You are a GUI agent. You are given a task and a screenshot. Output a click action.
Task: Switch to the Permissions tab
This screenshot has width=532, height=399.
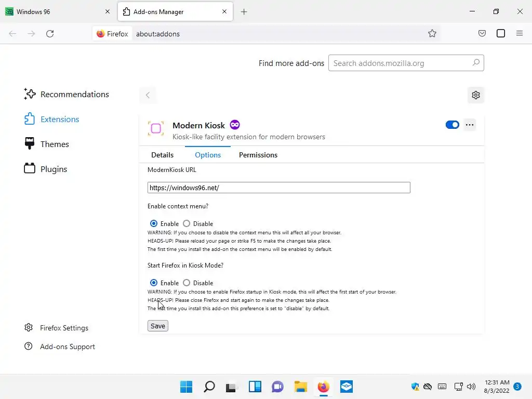pos(258,155)
